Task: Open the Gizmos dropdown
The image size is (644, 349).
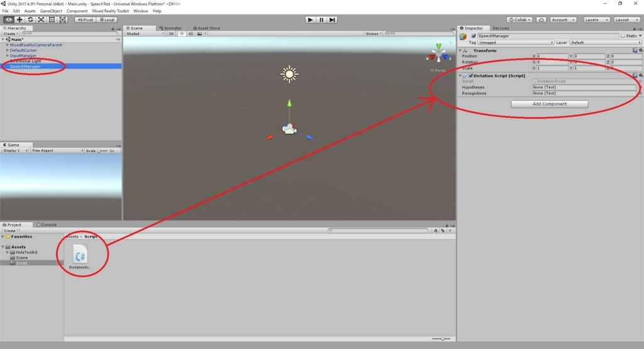Action: point(373,34)
